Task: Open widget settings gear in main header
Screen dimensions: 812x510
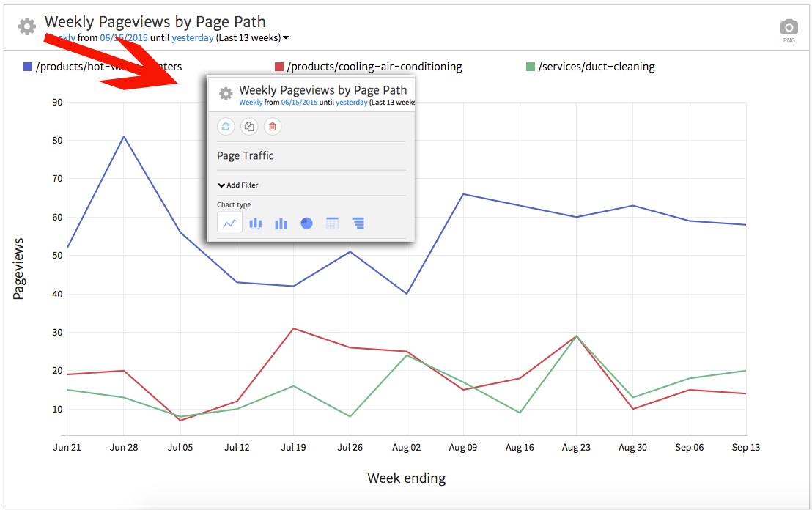Action: click(27, 27)
